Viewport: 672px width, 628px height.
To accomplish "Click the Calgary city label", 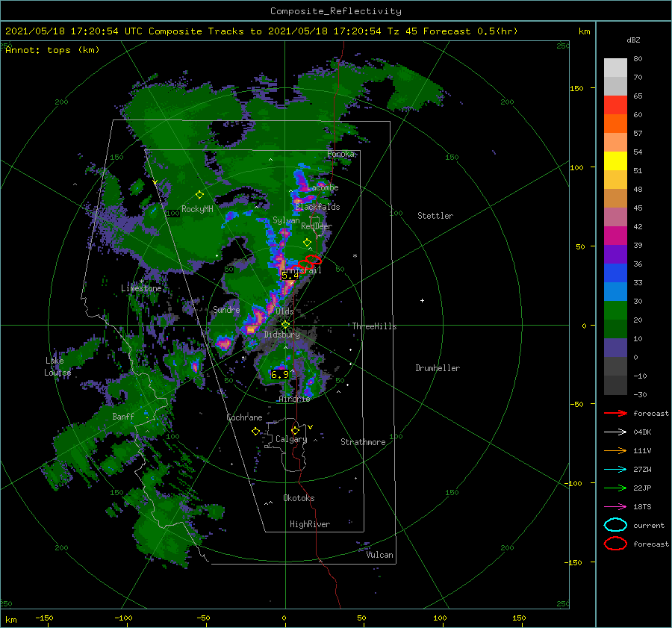I will pos(291,439).
